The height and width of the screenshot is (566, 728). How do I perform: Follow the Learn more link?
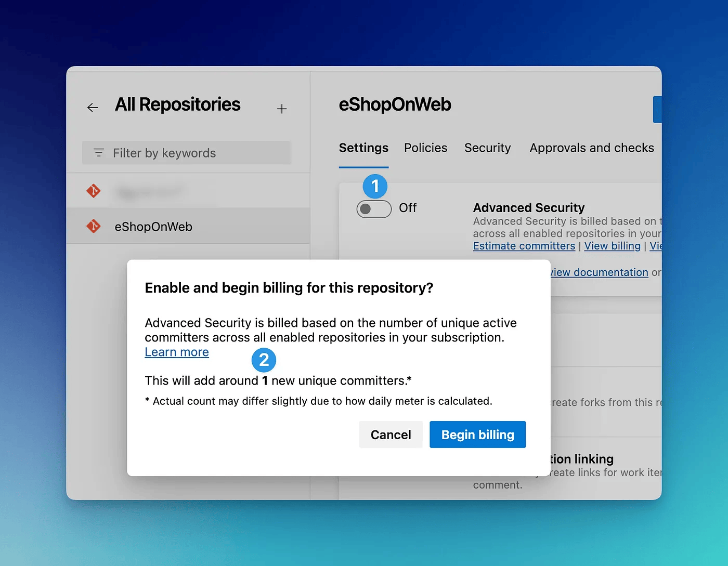click(x=177, y=352)
